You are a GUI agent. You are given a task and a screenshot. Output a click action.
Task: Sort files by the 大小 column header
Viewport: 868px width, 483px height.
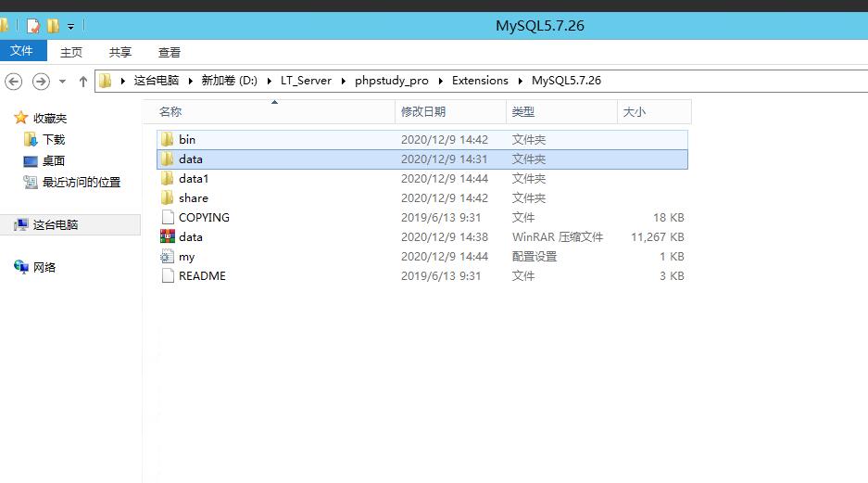tap(635, 112)
